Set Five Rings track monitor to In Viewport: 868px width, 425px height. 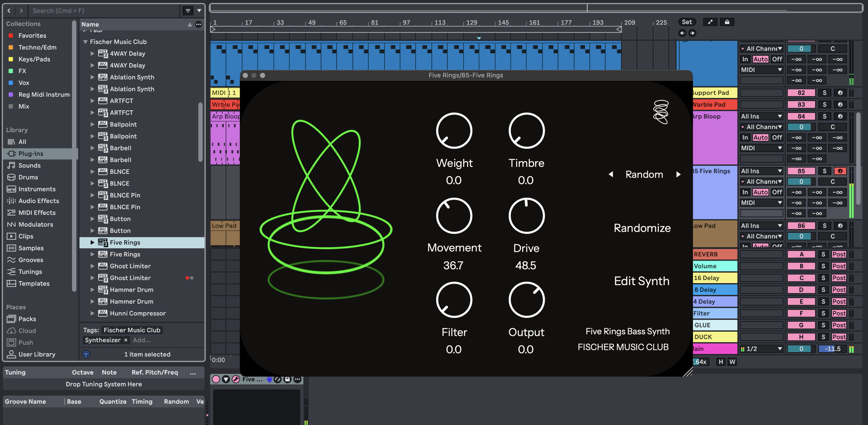pos(745,192)
